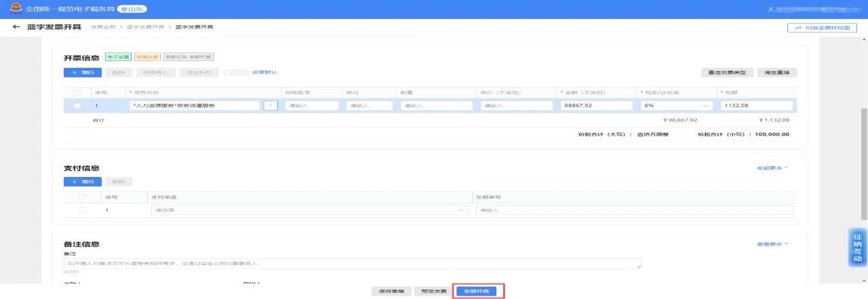The width and height of the screenshot is (868, 299).
Task: Collapse payment section via 收起更多
Action: pos(772,167)
